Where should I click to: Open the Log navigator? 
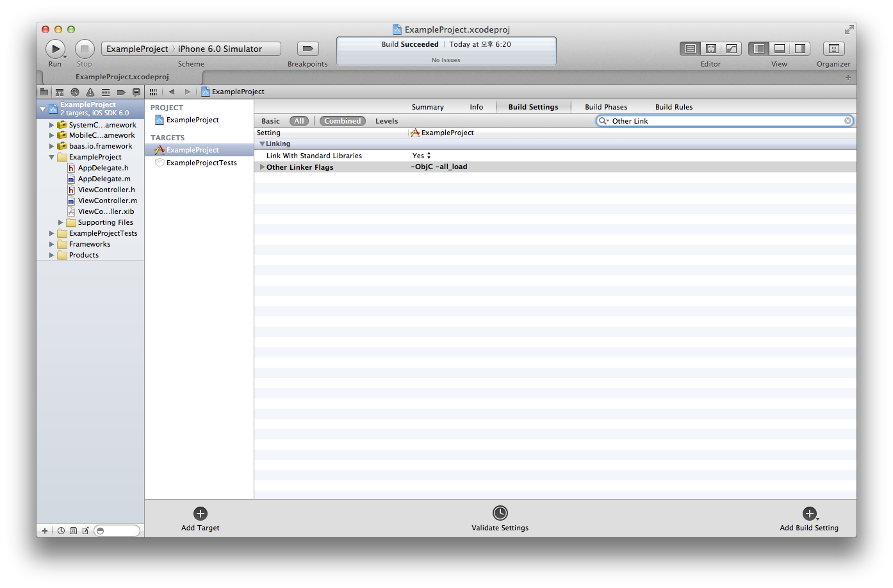pos(136,92)
